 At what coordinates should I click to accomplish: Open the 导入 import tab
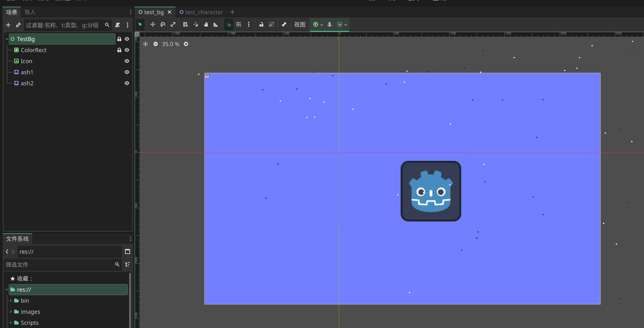(x=30, y=12)
